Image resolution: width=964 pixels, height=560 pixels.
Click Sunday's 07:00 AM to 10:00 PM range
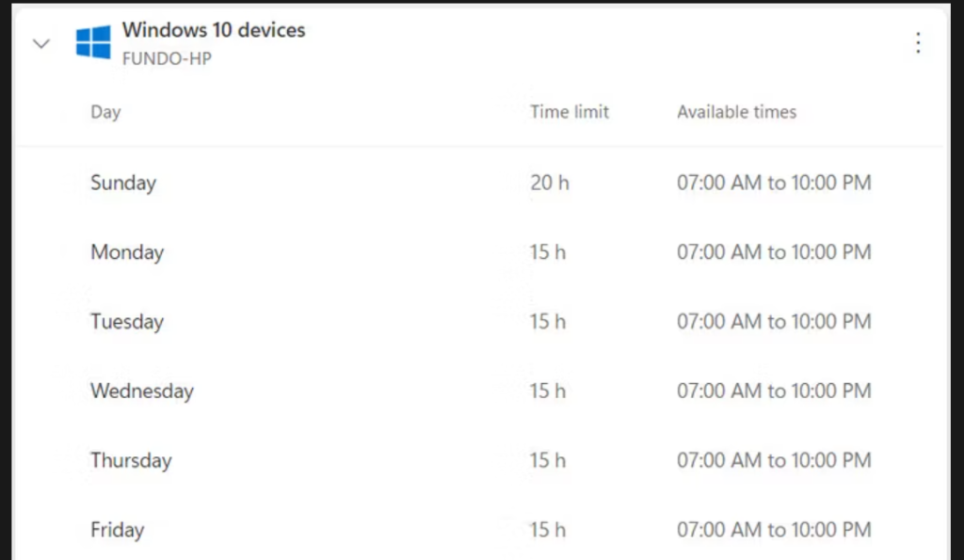[x=774, y=183]
